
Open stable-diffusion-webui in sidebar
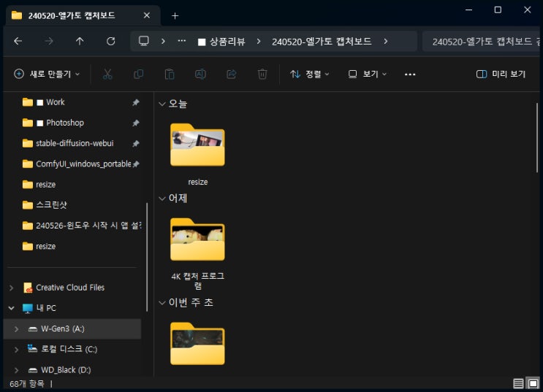(x=75, y=143)
